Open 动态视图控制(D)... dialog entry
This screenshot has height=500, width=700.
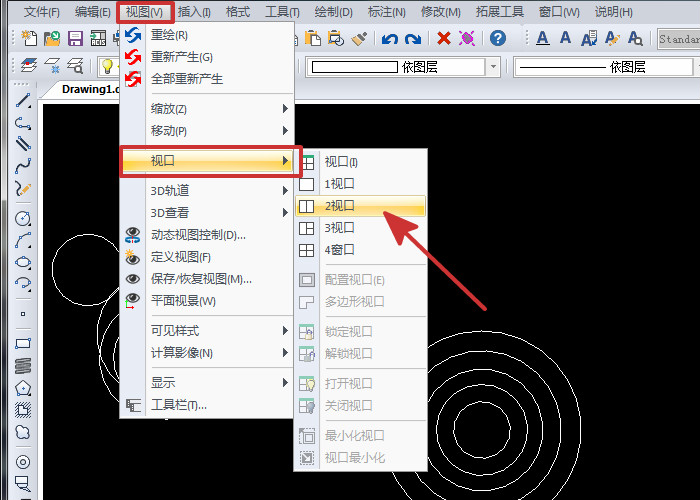[x=207, y=235]
